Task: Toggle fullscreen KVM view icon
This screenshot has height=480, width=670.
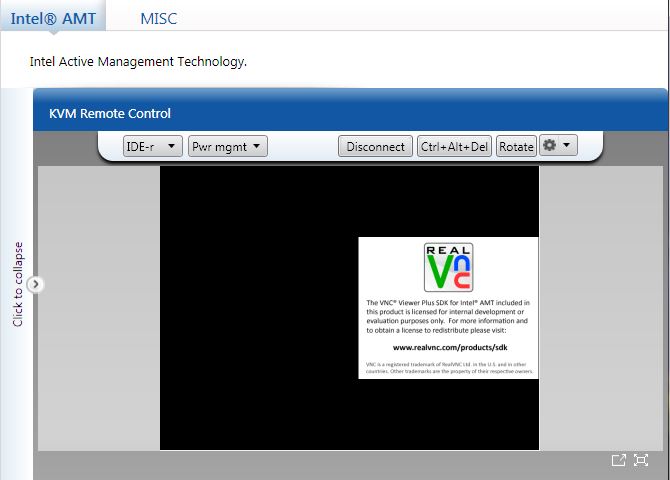Action: click(641, 460)
